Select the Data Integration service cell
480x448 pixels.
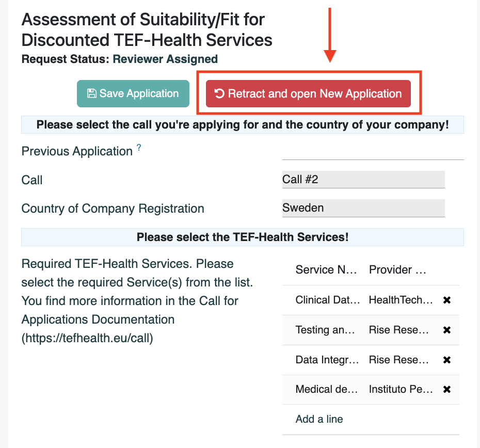point(327,360)
